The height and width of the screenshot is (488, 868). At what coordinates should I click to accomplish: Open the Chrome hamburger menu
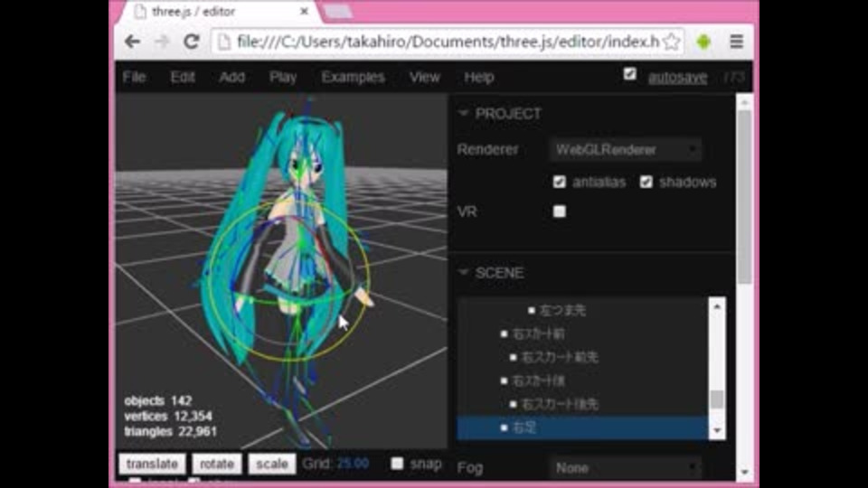coord(736,42)
